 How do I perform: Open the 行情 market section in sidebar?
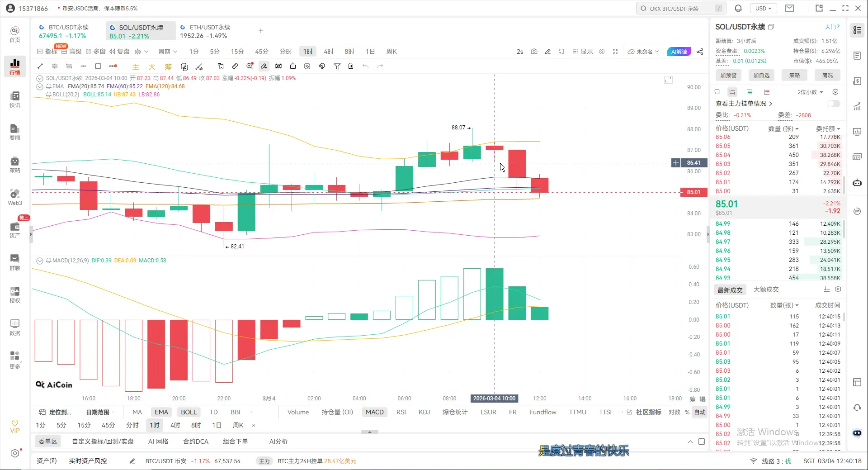tap(15, 66)
